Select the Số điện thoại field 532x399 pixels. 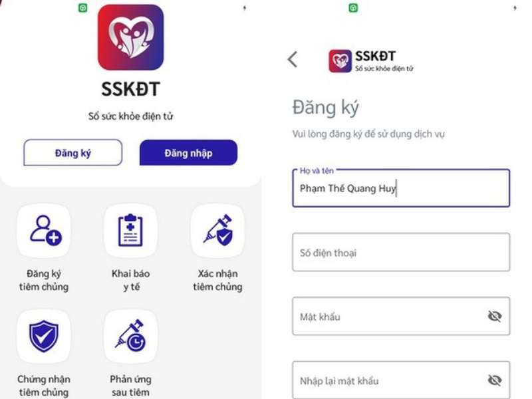pos(401,252)
